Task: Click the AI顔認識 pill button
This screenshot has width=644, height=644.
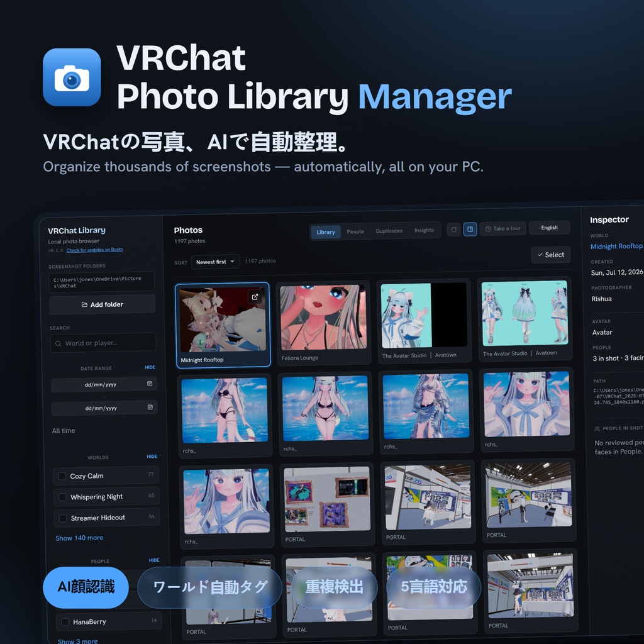Action: tap(86, 587)
